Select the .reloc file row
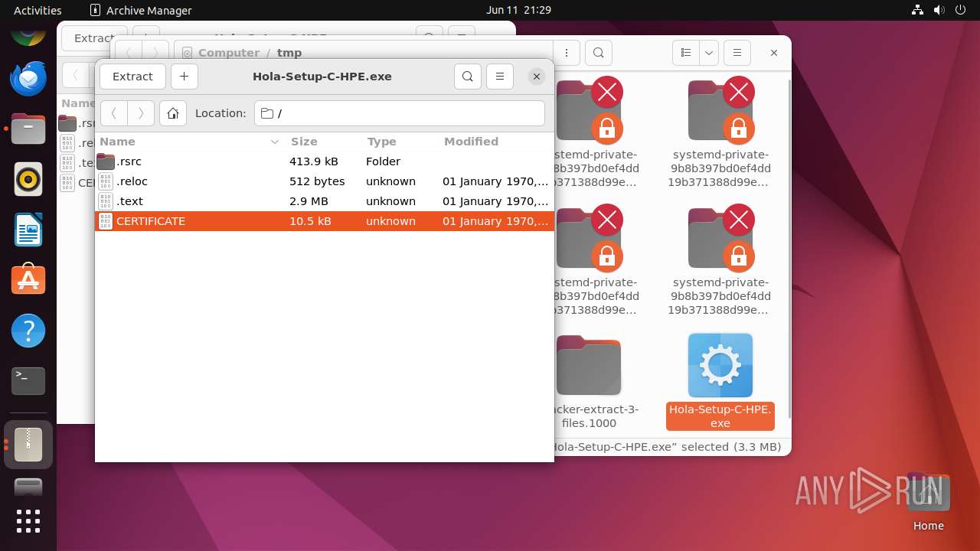This screenshot has height=551, width=980. tap(325, 181)
